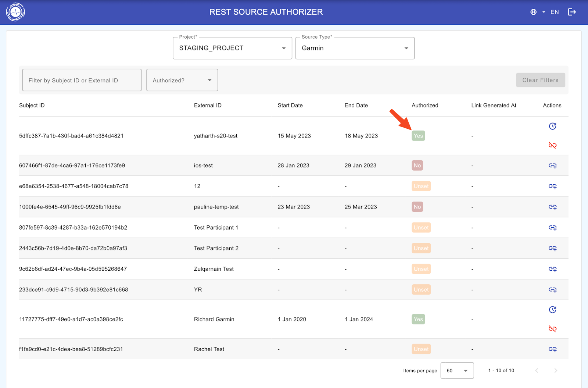Click refresh icon for Richard Garmin row

tap(552, 310)
